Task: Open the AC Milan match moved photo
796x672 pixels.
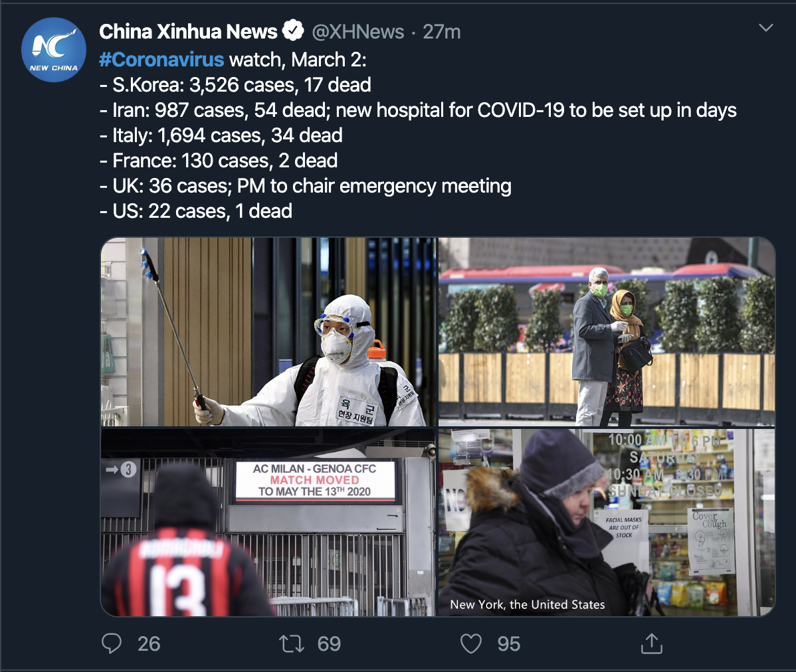Action: click(268, 523)
